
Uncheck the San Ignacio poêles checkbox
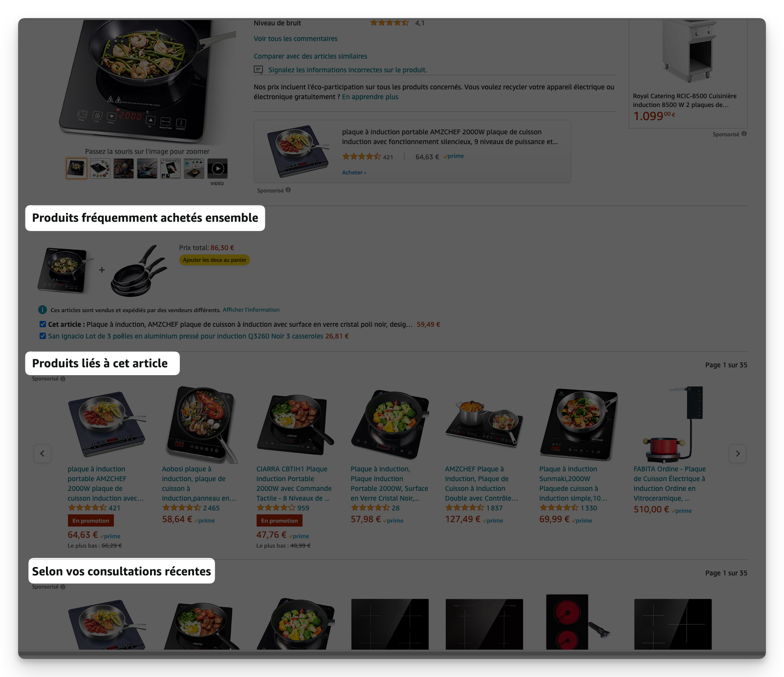[x=43, y=336]
